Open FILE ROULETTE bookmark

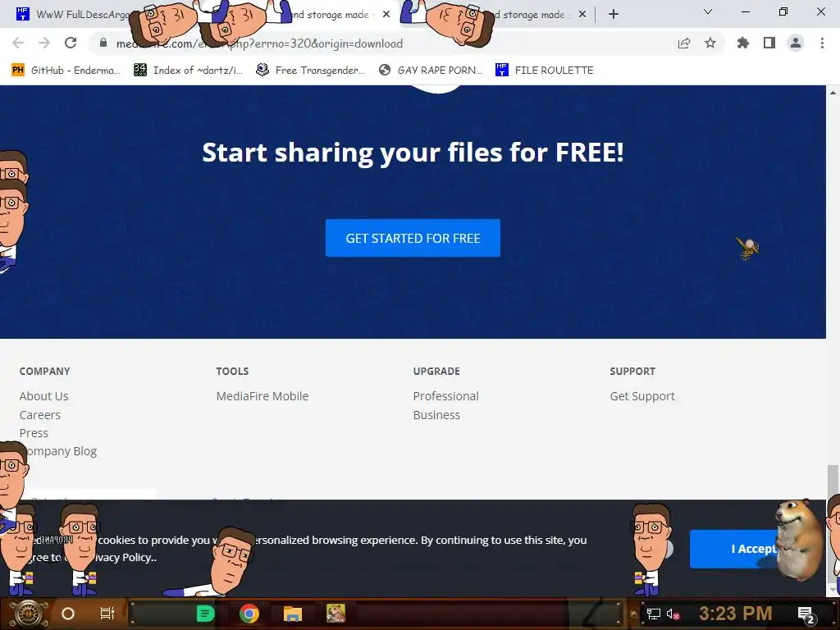pyautogui.click(x=545, y=71)
